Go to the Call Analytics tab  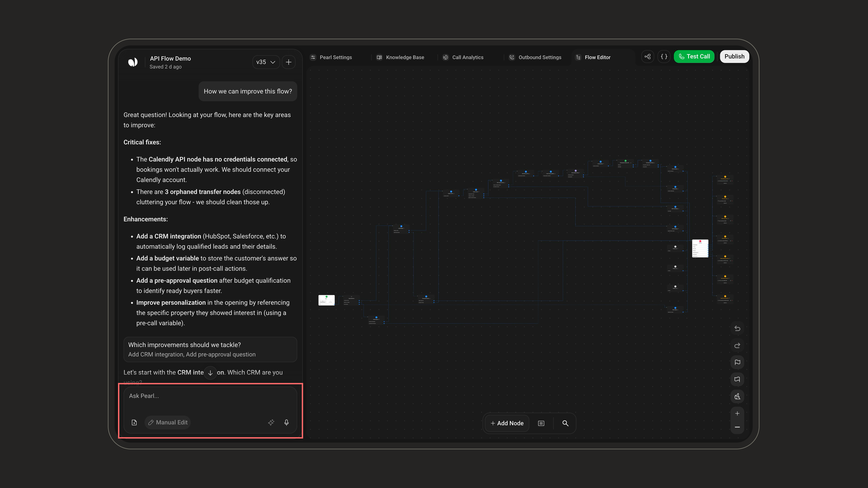tap(463, 57)
